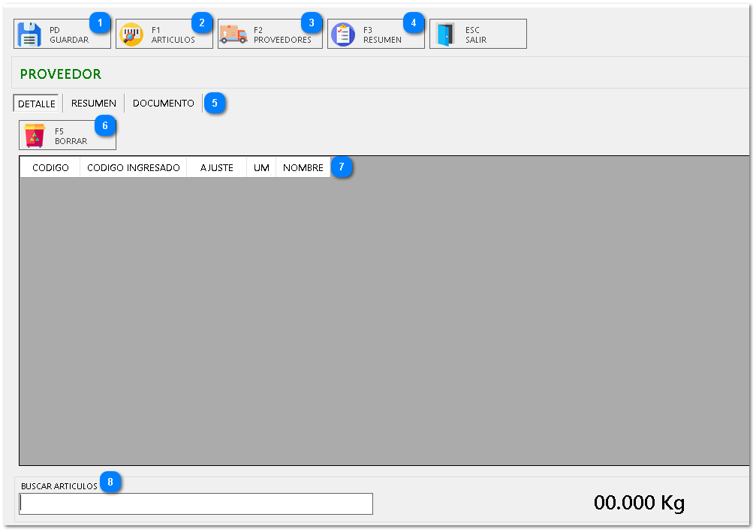The width and height of the screenshot is (756, 532).
Task: Click the floppy disk Guardar icon
Action: (29, 35)
